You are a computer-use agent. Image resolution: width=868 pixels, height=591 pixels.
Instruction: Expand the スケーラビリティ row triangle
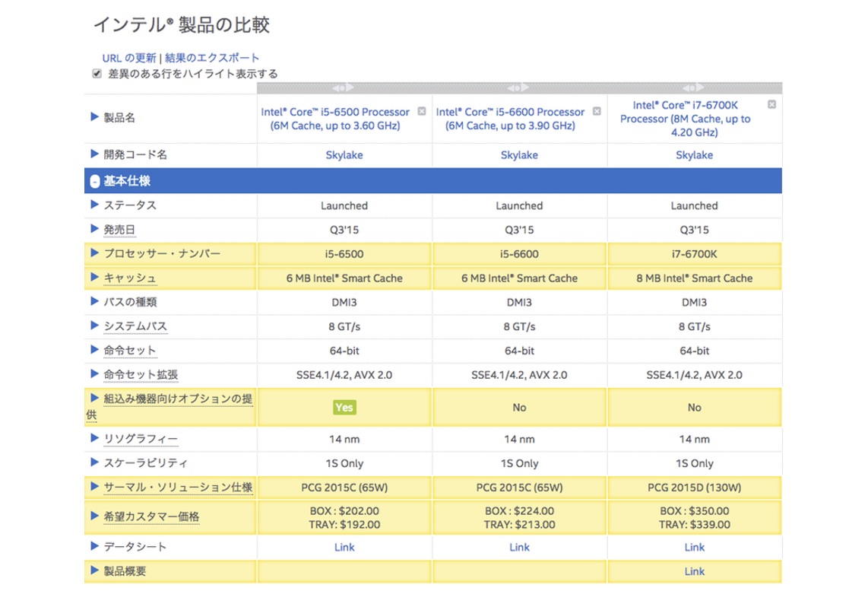[x=95, y=462]
